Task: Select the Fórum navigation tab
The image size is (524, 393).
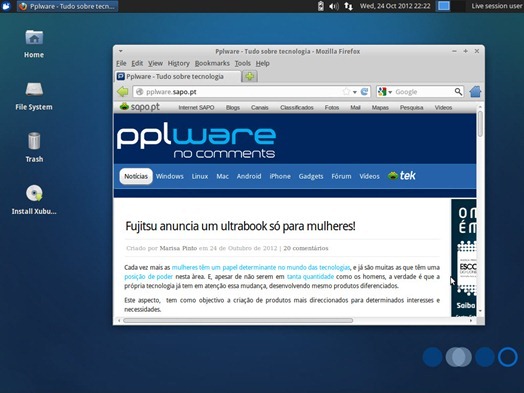Action: coord(341,176)
